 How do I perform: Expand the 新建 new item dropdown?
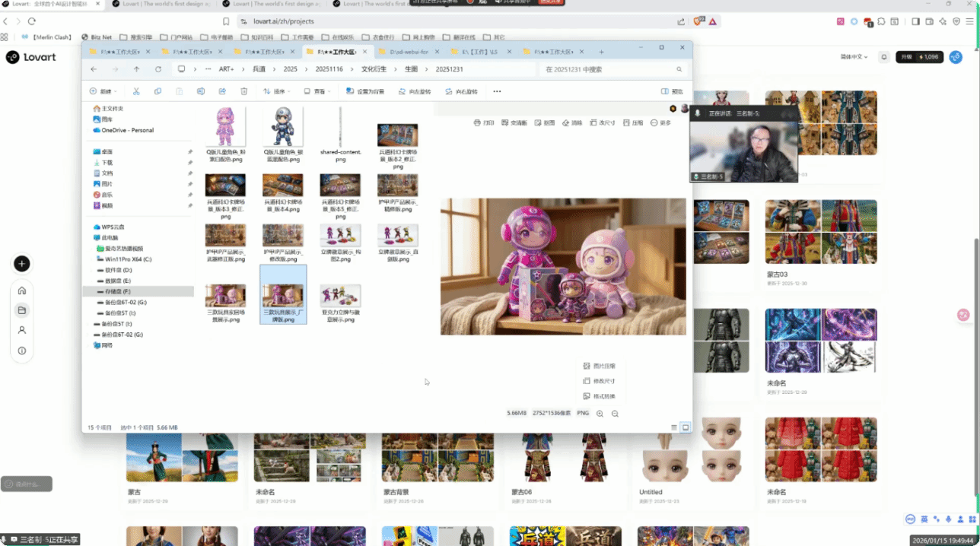point(105,91)
